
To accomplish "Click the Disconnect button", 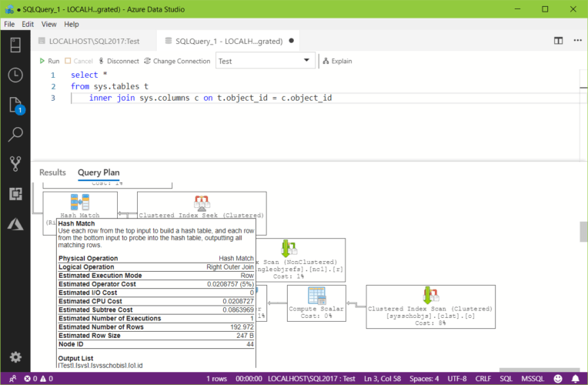I will point(118,61).
